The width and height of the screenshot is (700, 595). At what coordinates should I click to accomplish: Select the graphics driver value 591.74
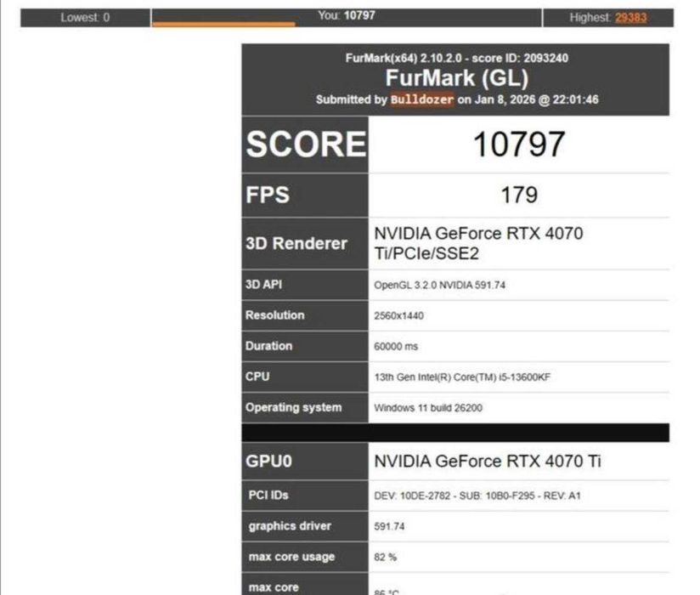tap(389, 527)
